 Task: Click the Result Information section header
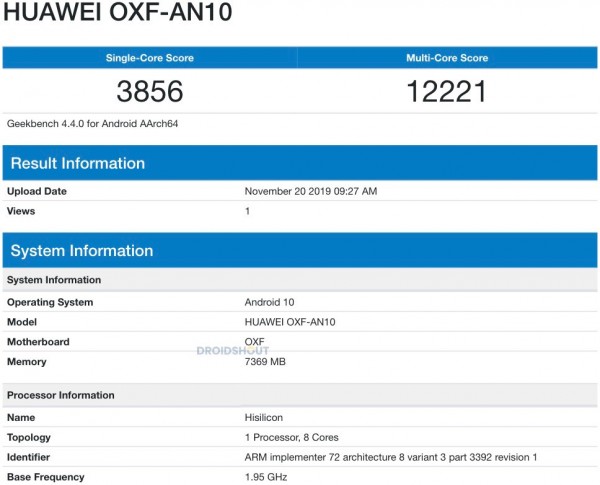point(77,163)
